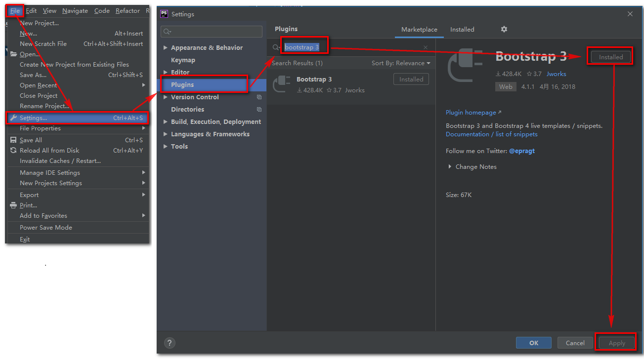
Task: Click the Cancel button
Action: [x=575, y=343]
